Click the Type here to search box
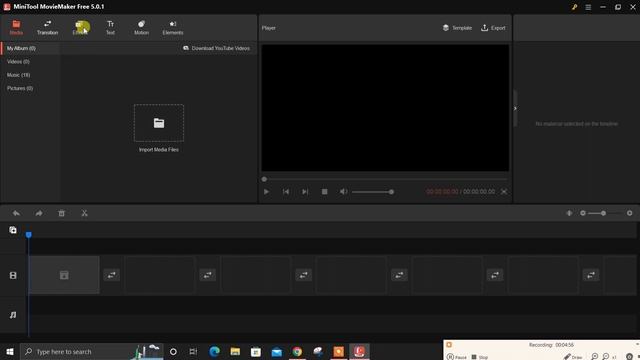Viewport: 640px width, 360px height. pos(92,351)
